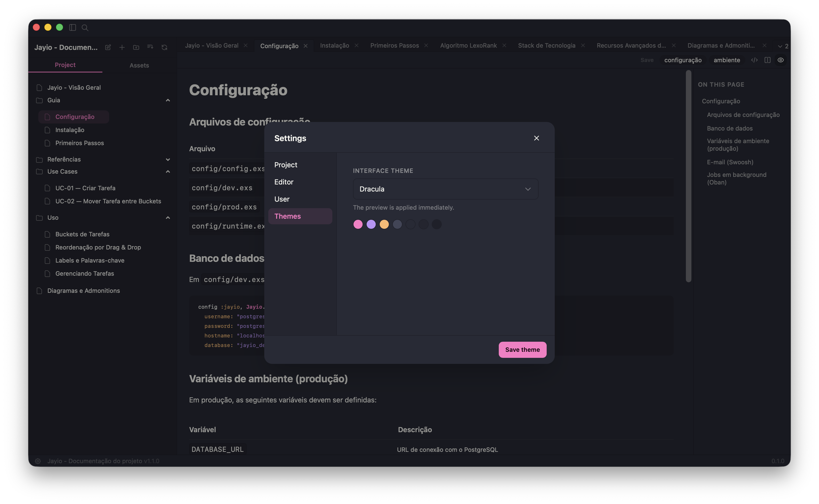Open search with the magnifier icon
The height and width of the screenshot is (504, 819).
coord(85,28)
